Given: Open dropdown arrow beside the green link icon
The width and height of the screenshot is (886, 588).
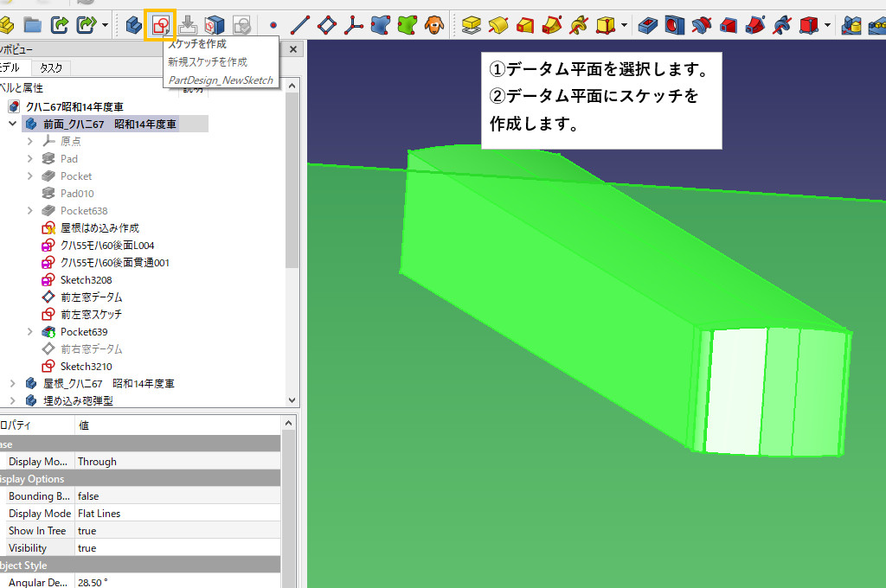Looking at the screenshot, I should (105, 25).
